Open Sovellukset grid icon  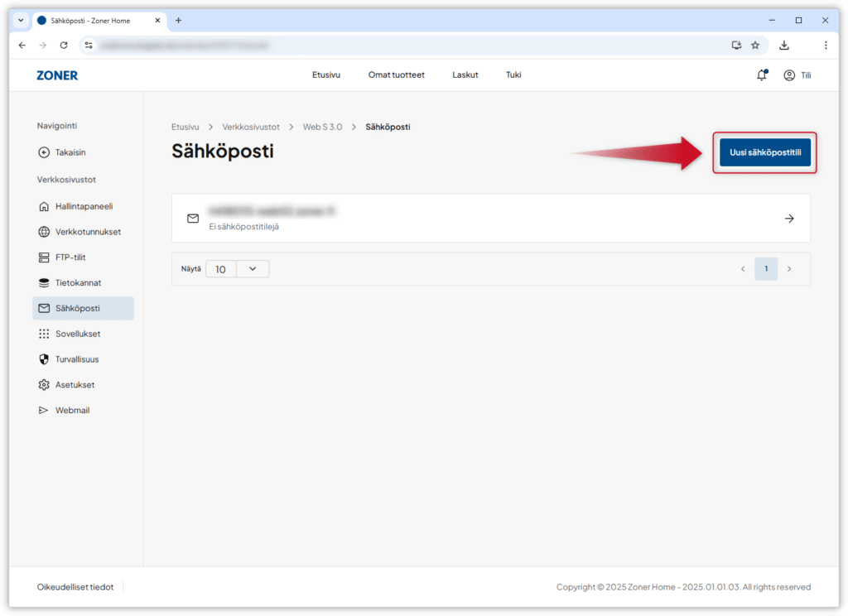(x=44, y=334)
